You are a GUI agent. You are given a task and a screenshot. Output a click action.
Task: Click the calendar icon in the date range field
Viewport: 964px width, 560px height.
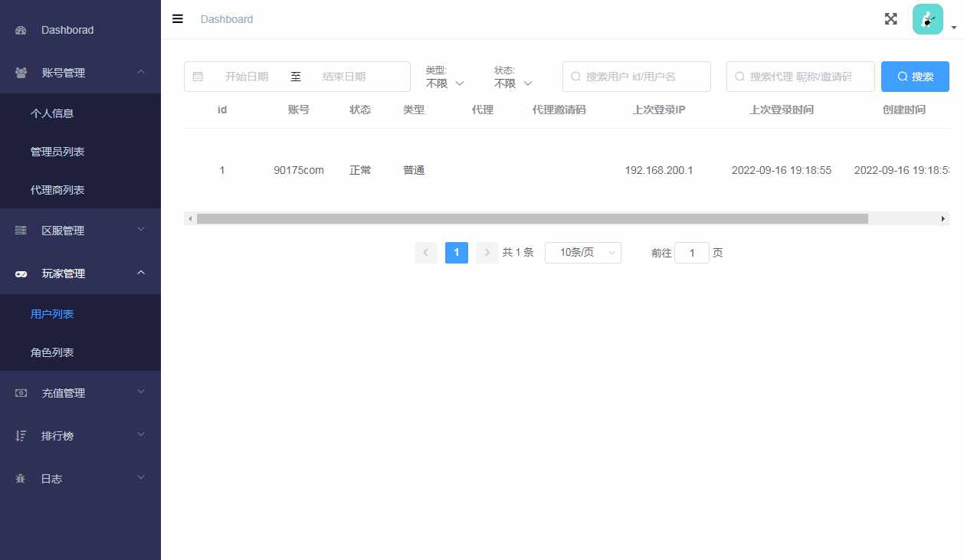pyautogui.click(x=198, y=76)
